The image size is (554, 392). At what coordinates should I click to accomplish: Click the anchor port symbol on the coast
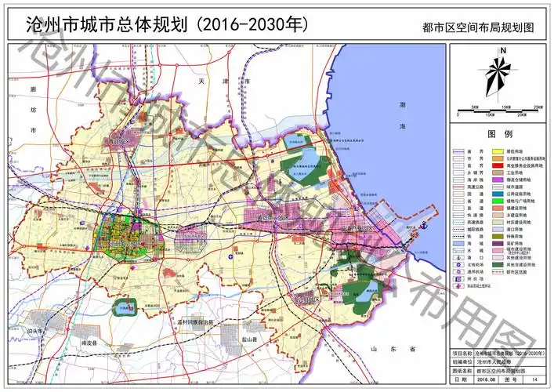(x=423, y=225)
